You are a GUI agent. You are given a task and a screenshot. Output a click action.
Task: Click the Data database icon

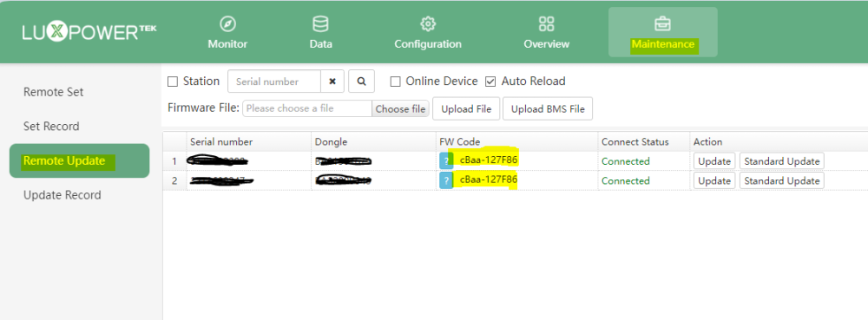click(320, 24)
